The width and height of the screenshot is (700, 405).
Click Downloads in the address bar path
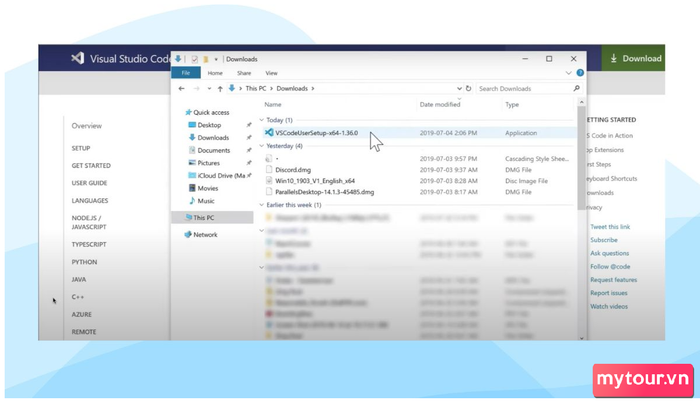(x=292, y=88)
